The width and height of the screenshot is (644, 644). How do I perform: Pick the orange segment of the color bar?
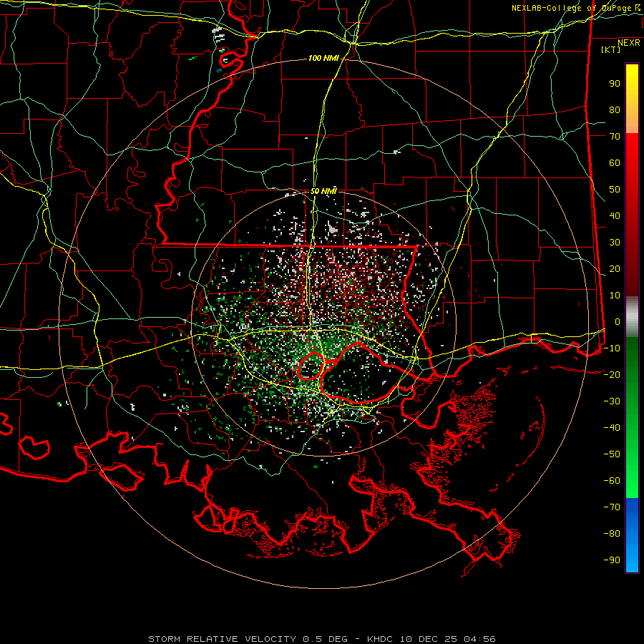(x=632, y=121)
